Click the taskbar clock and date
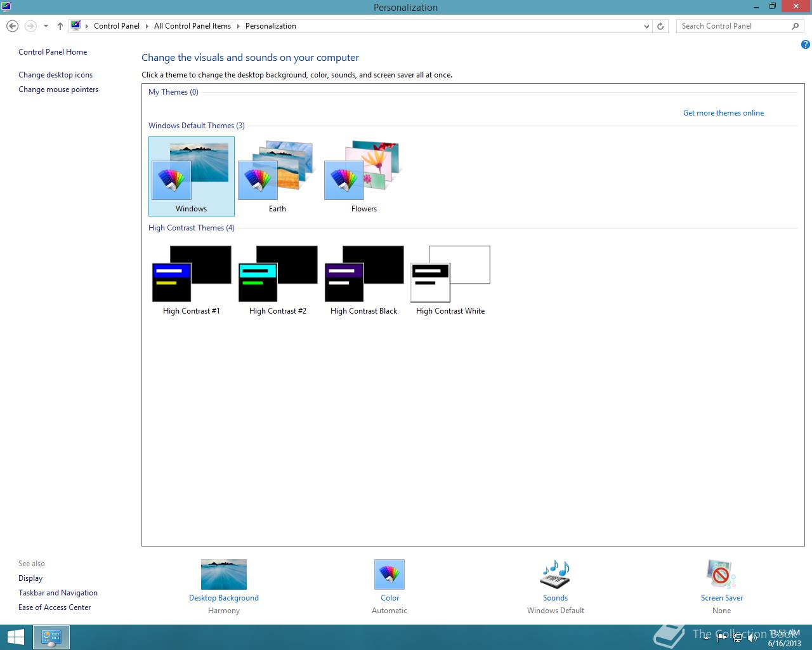812x650 pixels. coord(785,638)
